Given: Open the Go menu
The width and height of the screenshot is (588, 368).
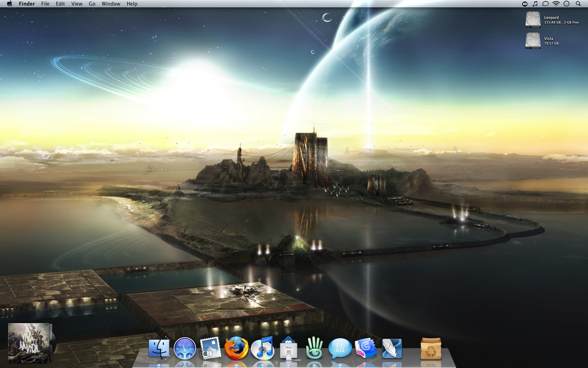Looking at the screenshot, I should tap(92, 4).
